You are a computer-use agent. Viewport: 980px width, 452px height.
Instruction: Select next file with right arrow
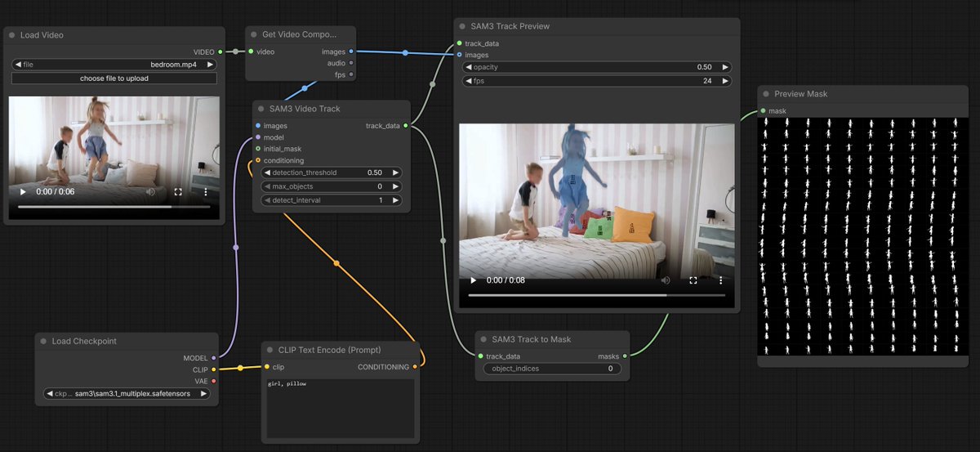211,64
